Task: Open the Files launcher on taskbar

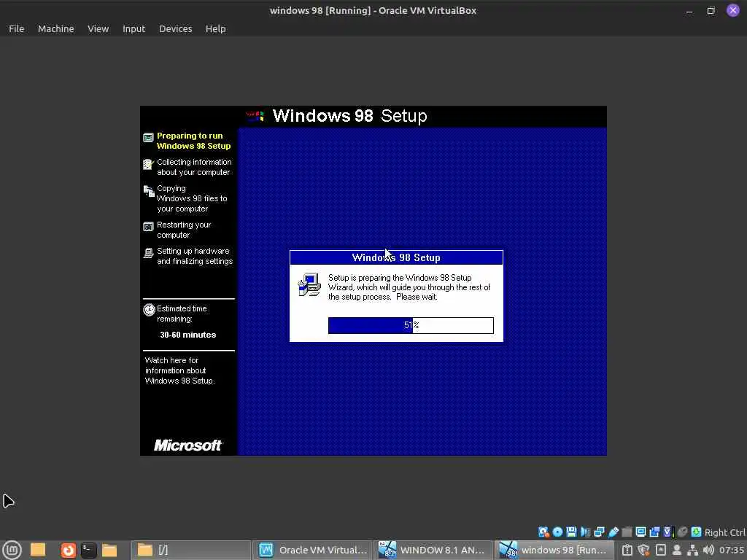Action: [x=109, y=550]
